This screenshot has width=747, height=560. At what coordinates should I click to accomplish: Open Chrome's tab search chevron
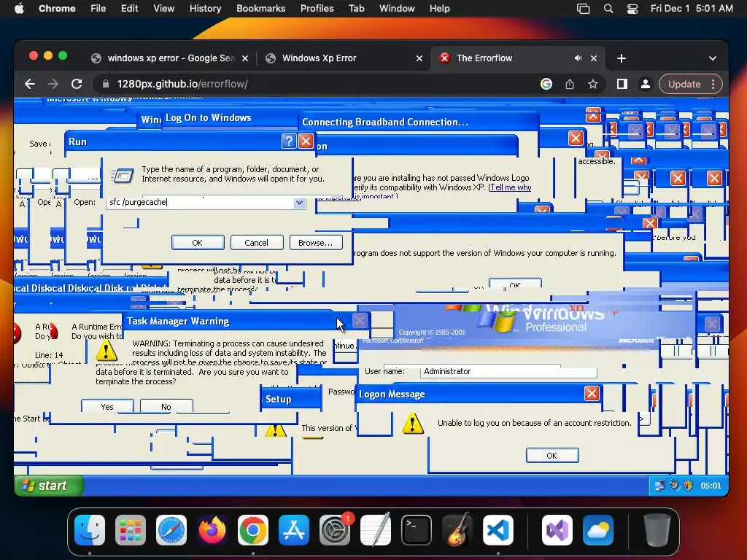tap(712, 58)
